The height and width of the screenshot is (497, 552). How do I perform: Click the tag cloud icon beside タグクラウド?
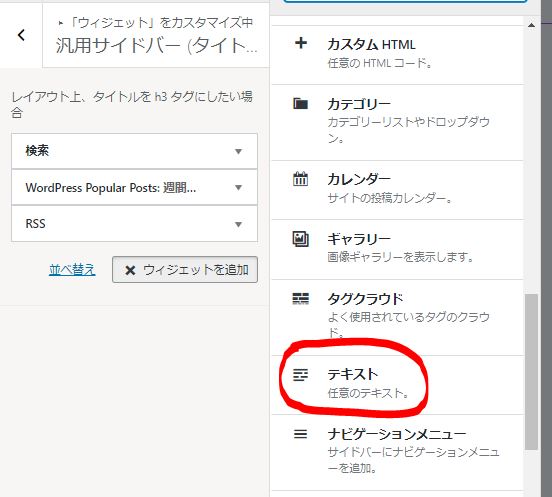click(301, 298)
